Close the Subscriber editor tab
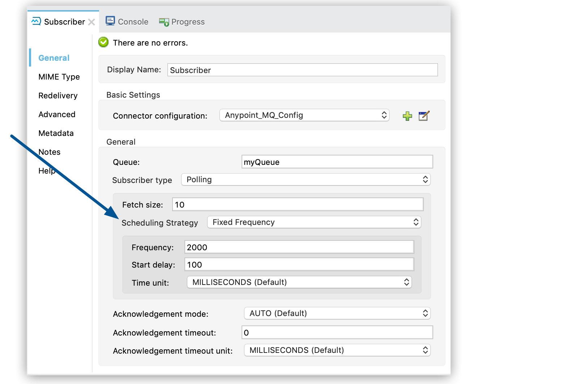The height and width of the screenshot is (384, 588). click(x=92, y=22)
